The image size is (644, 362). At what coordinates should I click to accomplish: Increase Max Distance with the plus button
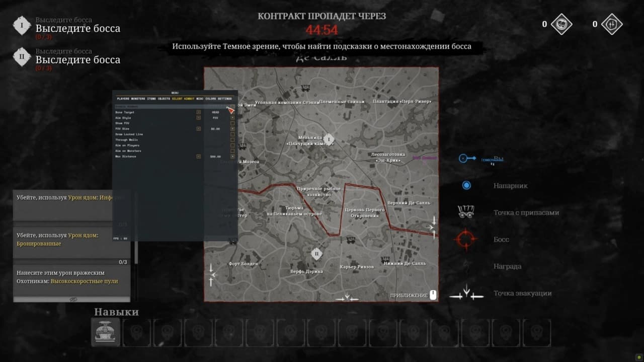(232, 157)
